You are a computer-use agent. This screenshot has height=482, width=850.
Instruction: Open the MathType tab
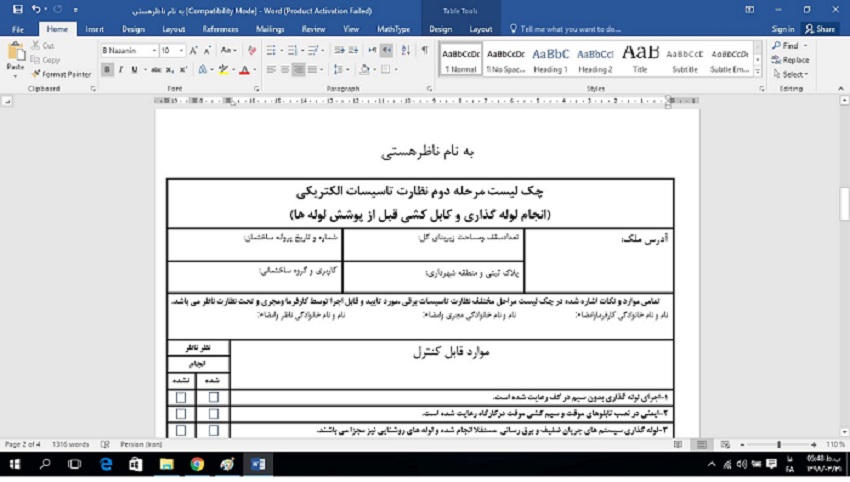click(x=394, y=29)
